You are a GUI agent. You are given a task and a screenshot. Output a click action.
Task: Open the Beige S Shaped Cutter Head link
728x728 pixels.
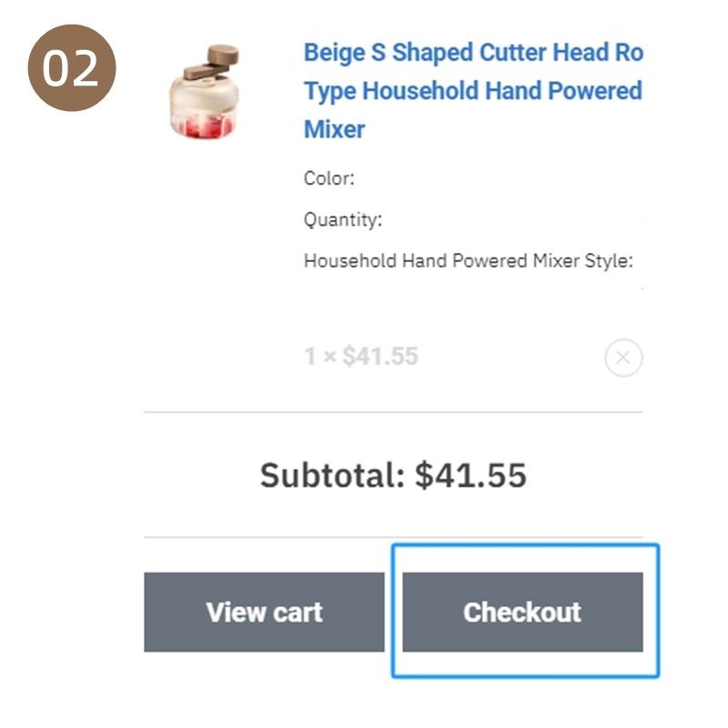coord(473,52)
